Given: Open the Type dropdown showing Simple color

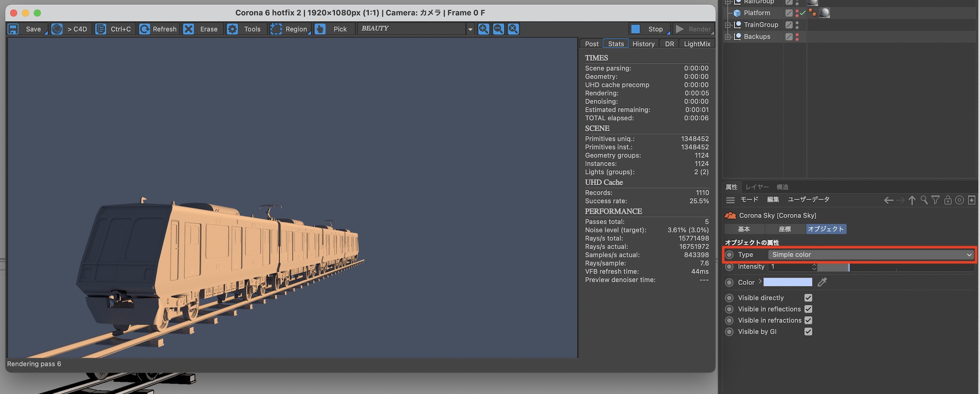Looking at the screenshot, I should coord(870,255).
